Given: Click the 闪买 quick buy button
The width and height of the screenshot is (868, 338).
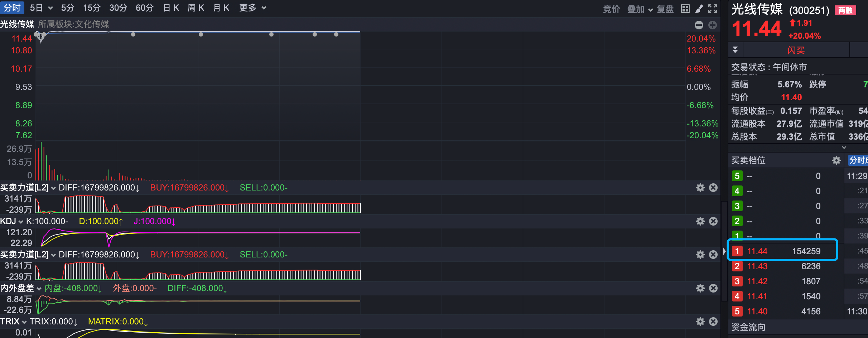Looking at the screenshot, I should (796, 50).
